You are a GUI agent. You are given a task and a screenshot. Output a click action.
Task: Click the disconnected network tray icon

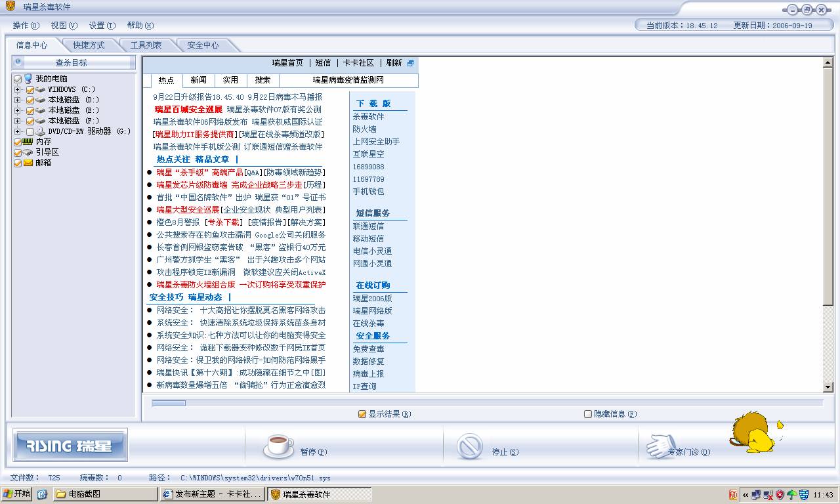(x=768, y=495)
